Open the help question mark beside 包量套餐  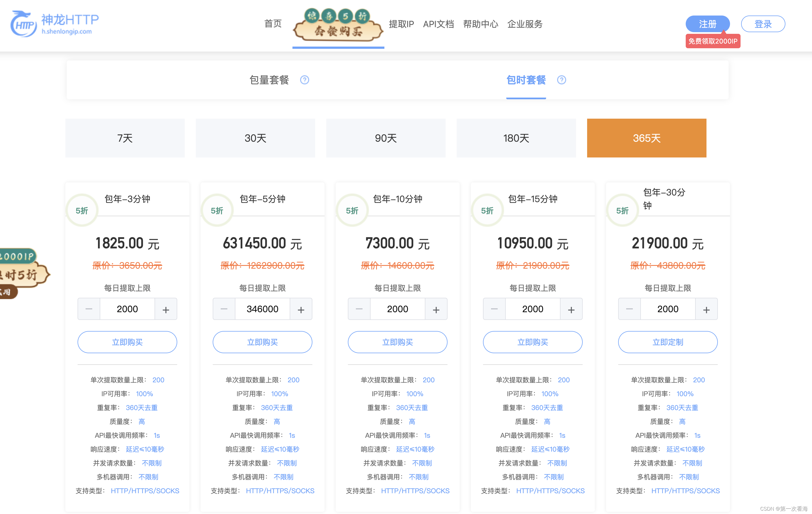305,80
